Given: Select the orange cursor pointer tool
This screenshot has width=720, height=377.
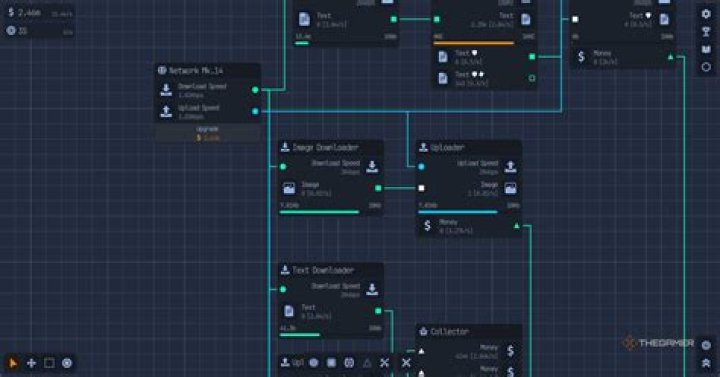Looking at the screenshot, I should [13, 363].
